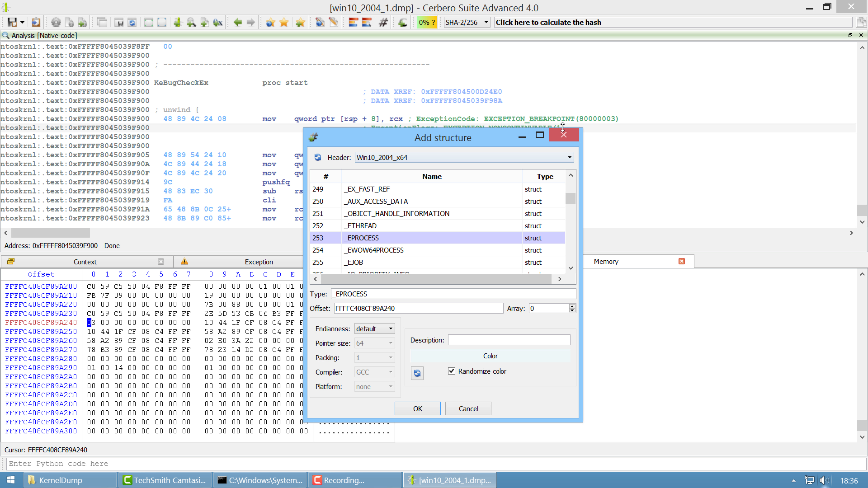Click the window save layout icon
868x488 pixels.
pyautogui.click(x=119, y=22)
